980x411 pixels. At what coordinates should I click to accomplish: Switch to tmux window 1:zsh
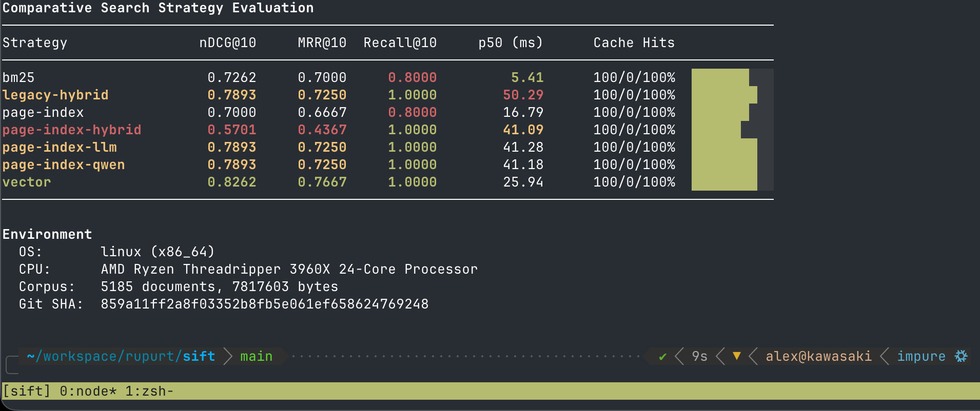[x=149, y=391]
